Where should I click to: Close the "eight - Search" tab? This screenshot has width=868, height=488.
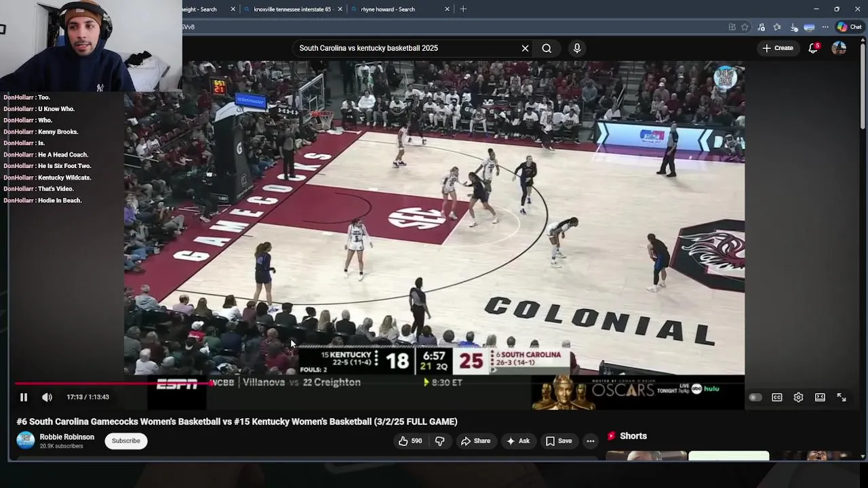pos(233,9)
